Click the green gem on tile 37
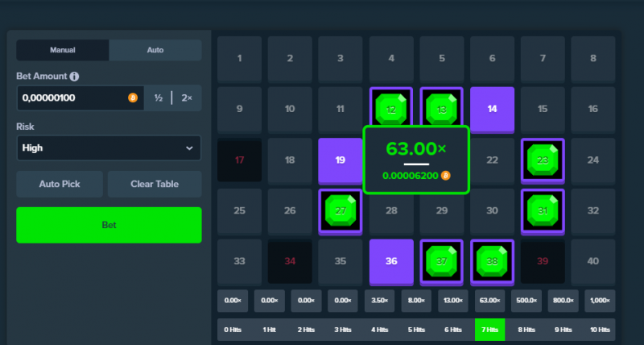Viewport: 644px width, 345px height. click(x=441, y=261)
